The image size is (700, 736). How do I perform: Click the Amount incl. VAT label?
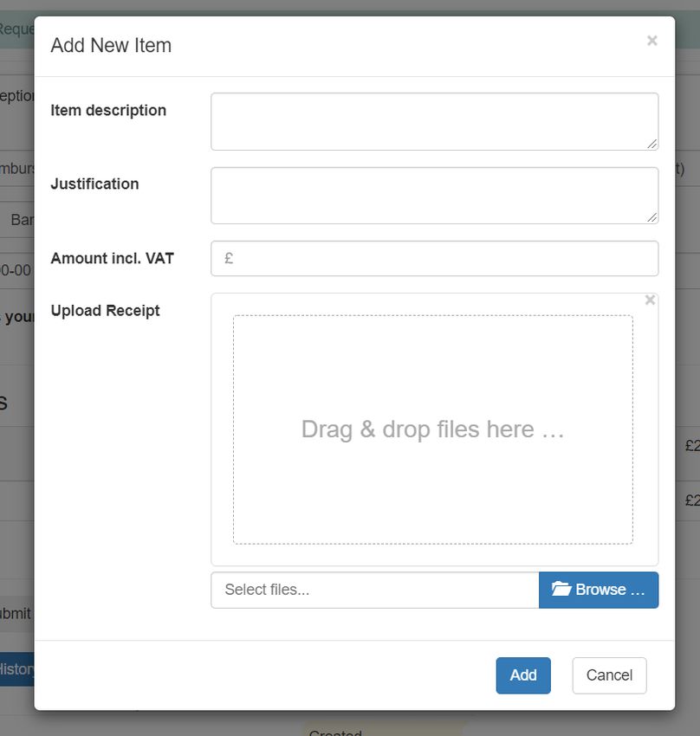(112, 259)
